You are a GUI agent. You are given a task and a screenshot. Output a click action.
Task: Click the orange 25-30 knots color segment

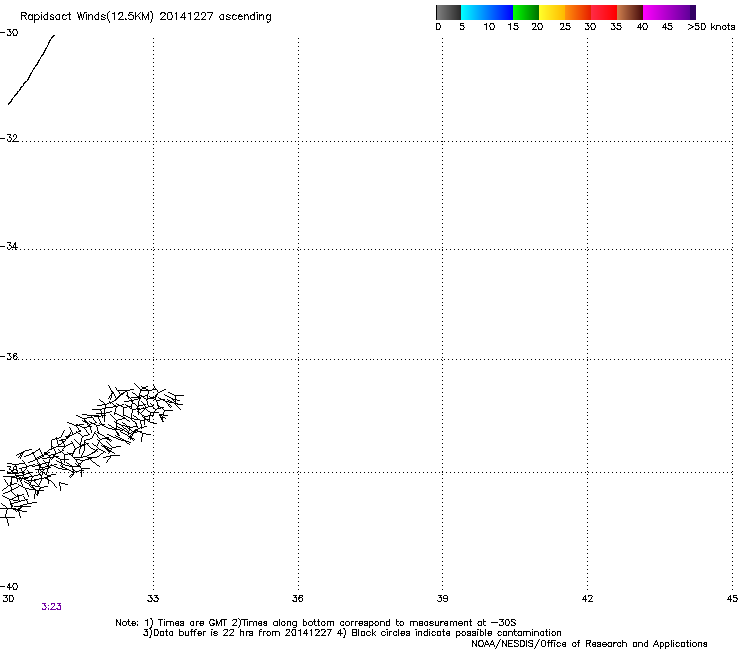[578, 12]
